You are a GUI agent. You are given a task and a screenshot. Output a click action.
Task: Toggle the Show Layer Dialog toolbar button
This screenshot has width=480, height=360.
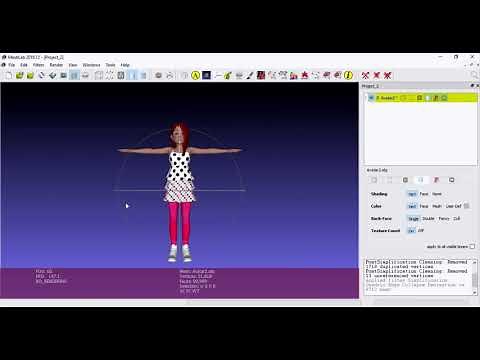[x=74, y=75]
